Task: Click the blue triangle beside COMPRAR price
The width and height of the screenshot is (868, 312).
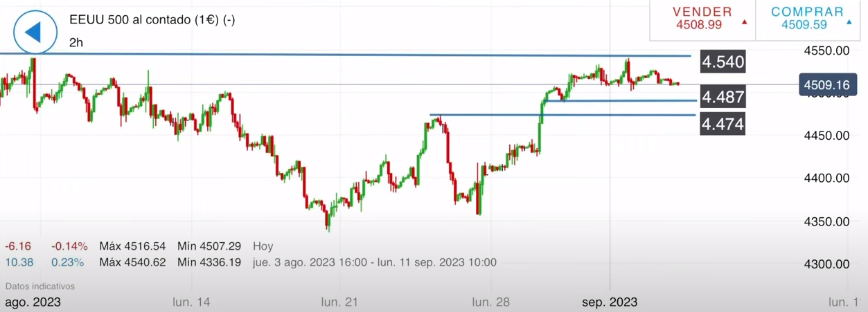Action: [849, 22]
